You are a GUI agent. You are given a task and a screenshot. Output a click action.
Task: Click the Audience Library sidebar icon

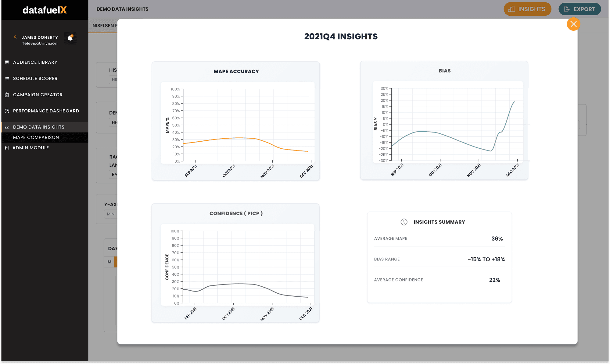point(7,62)
